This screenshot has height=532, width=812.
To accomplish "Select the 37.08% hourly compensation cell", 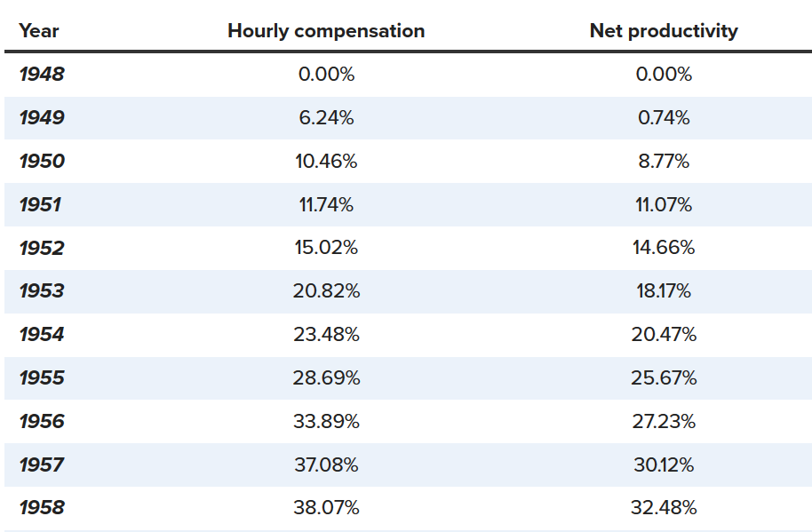I will (x=326, y=465).
